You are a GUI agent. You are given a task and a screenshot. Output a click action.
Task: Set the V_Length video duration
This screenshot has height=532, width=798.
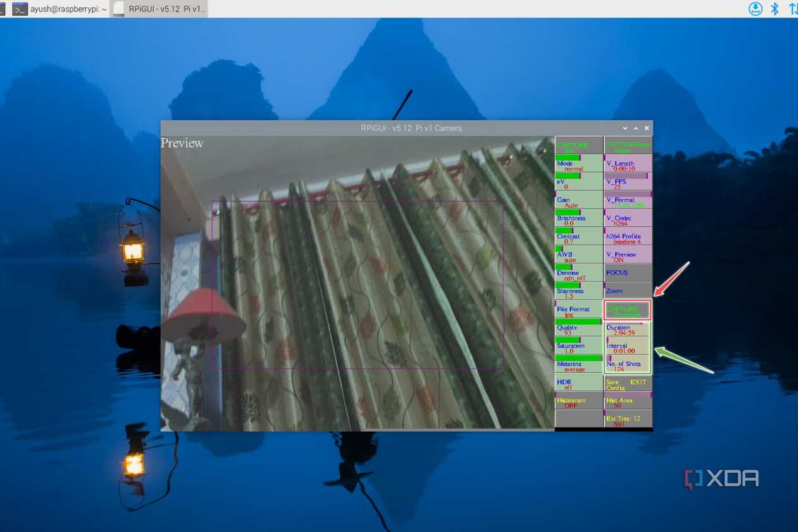click(628, 164)
